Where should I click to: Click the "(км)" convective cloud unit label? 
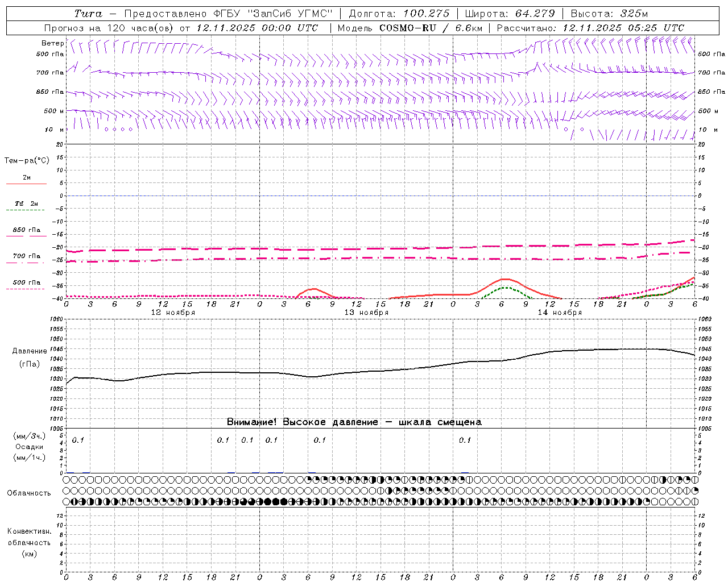point(30,554)
